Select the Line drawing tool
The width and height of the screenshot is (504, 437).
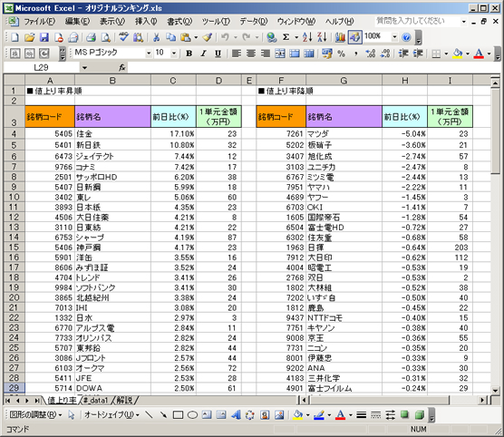pyautogui.click(x=149, y=415)
